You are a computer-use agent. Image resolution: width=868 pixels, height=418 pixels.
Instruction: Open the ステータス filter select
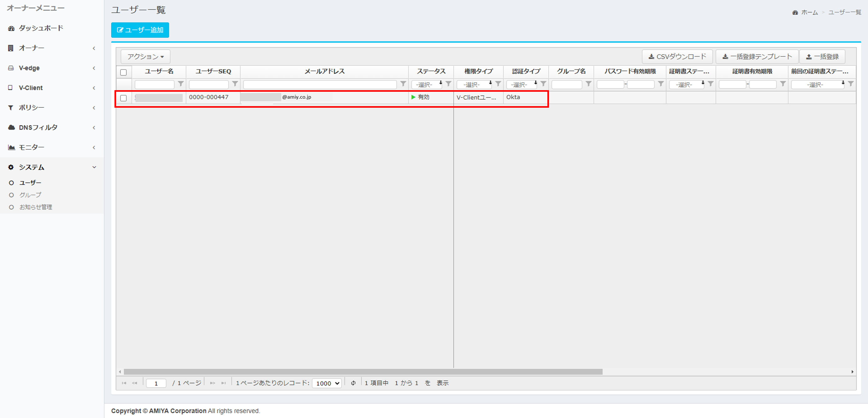click(427, 84)
